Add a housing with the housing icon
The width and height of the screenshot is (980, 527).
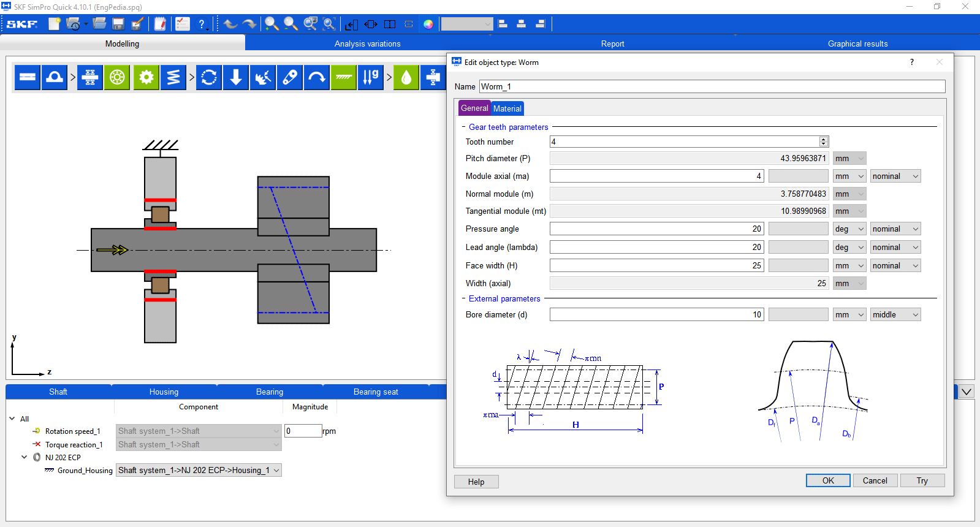pyautogui.click(x=55, y=77)
